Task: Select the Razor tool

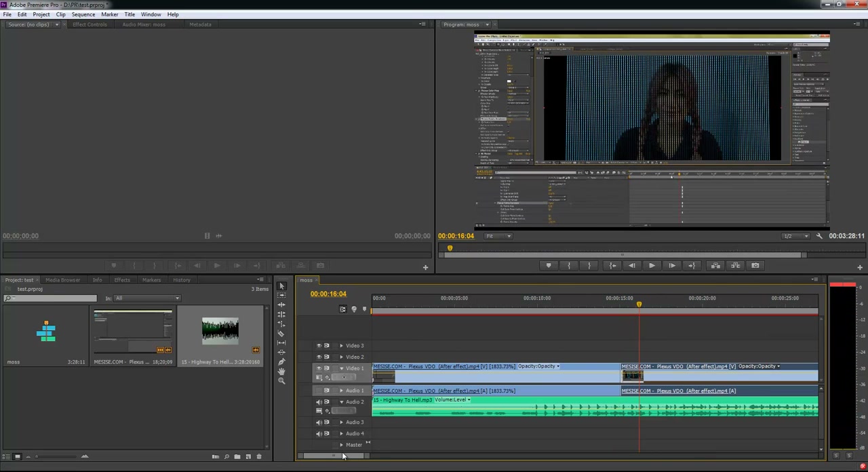Action: [281, 334]
